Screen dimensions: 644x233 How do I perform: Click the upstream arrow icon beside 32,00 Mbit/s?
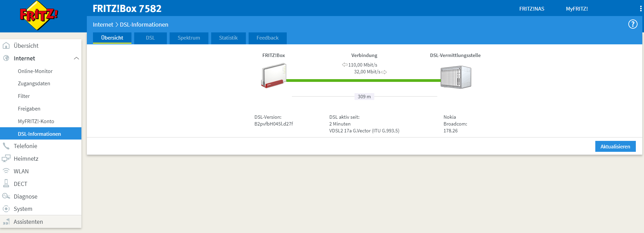[384, 72]
